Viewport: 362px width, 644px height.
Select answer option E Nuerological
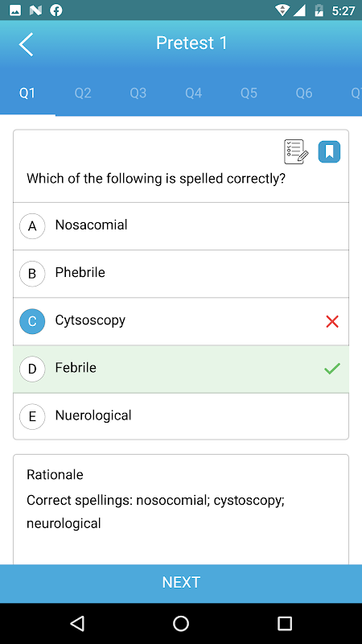pyautogui.click(x=181, y=416)
